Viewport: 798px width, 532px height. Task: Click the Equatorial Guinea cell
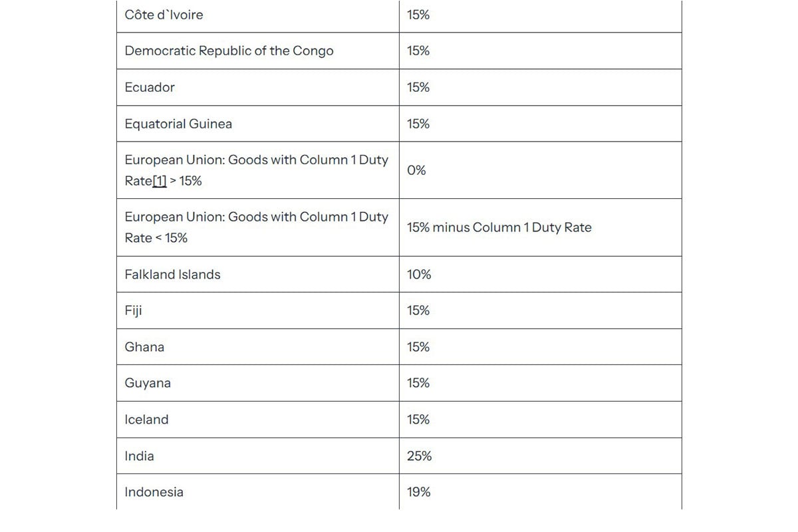pos(258,124)
